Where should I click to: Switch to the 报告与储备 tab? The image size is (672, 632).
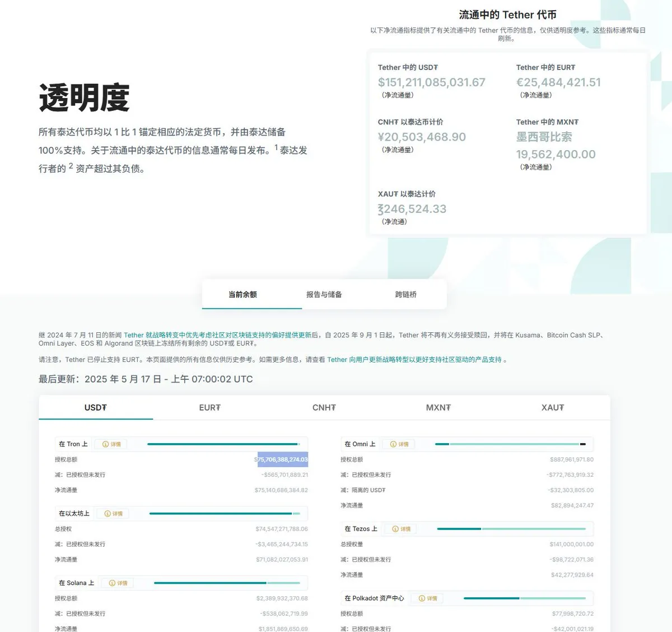[x=324, y=294]
